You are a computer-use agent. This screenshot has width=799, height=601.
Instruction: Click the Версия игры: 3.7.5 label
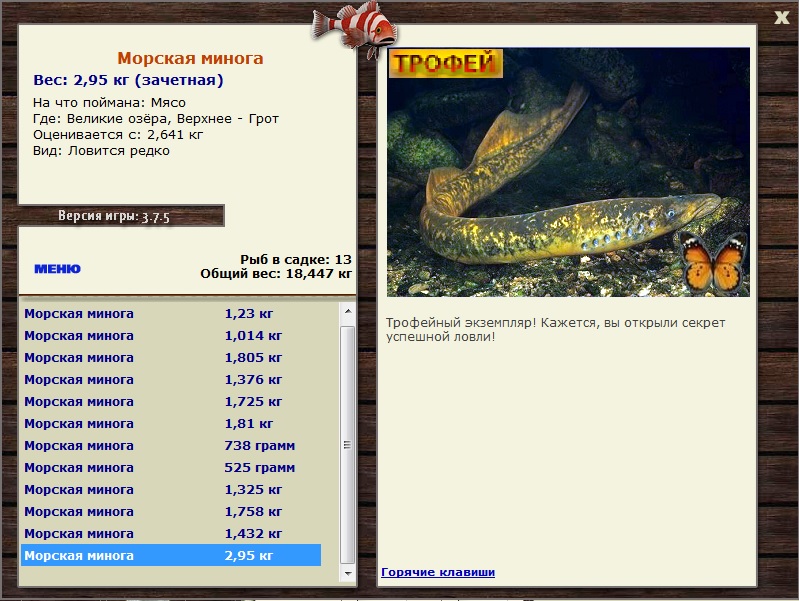click(114, 216)
